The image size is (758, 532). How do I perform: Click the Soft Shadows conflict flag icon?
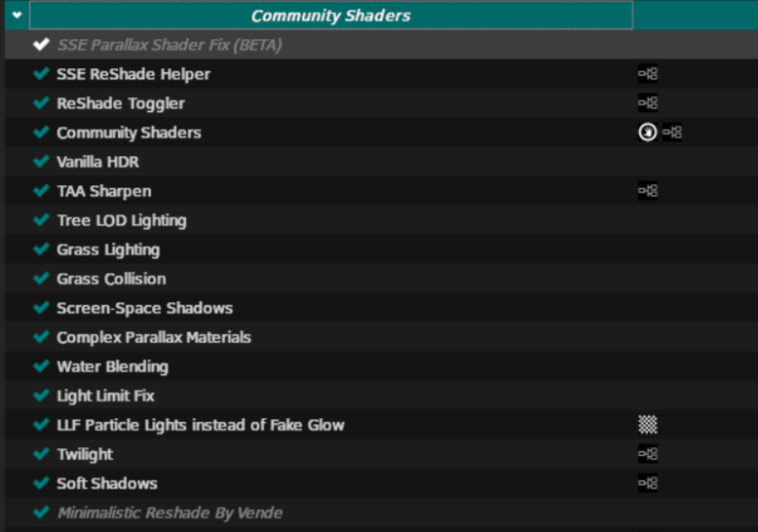[648, 483]
